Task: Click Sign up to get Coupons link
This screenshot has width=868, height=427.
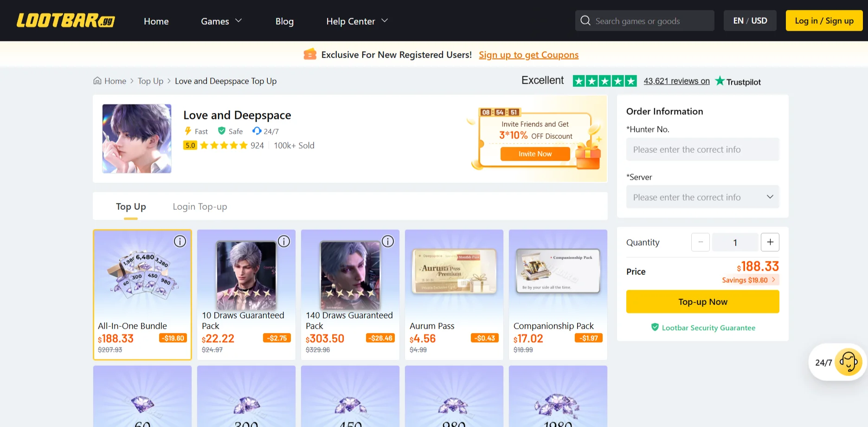Action: coord(528,55)
